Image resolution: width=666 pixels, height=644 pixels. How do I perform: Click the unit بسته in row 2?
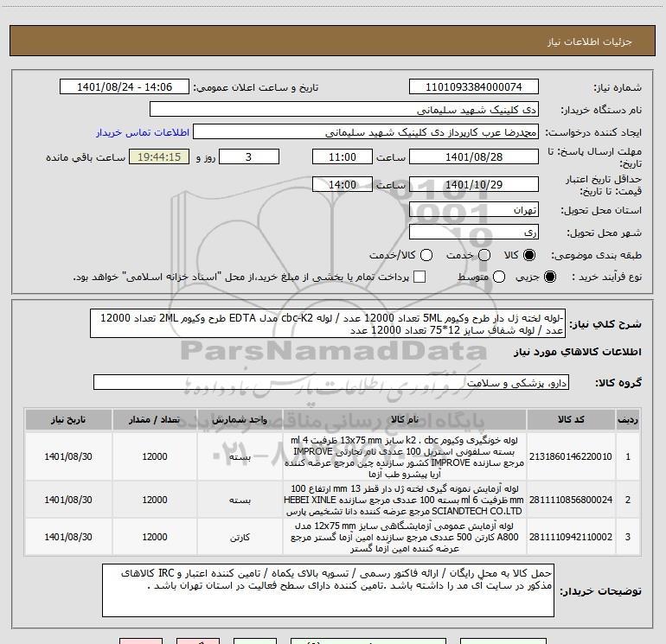click(x=240, y=501)
